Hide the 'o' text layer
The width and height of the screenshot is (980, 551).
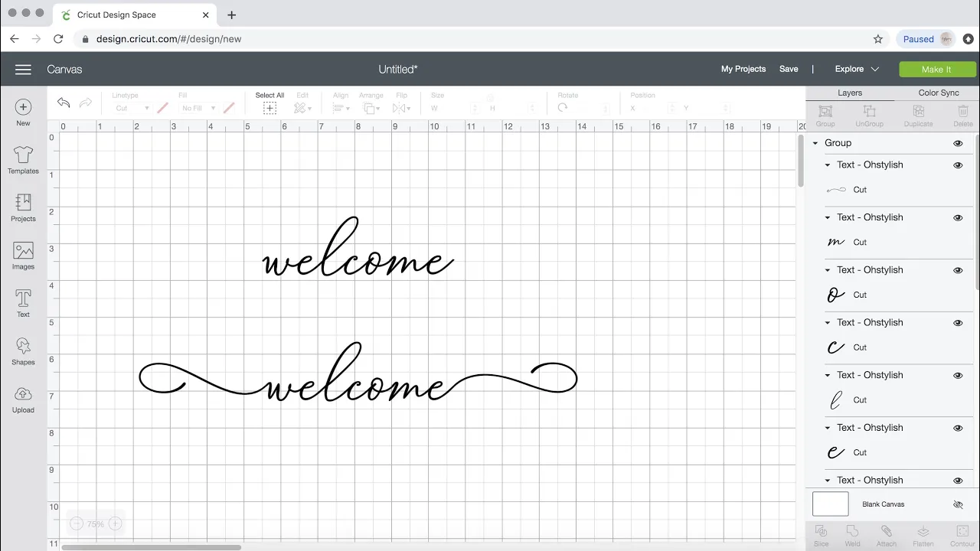coord(958,270)
